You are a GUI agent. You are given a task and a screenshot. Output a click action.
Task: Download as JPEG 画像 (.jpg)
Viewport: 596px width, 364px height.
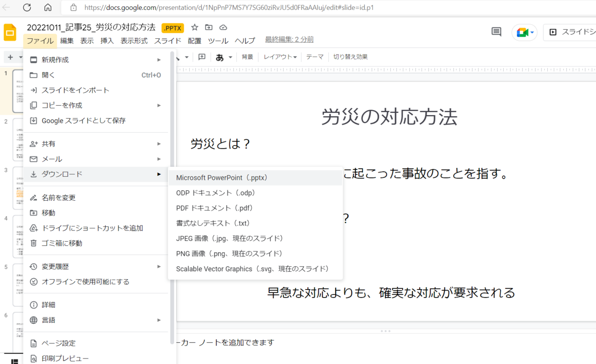point(255,238)
